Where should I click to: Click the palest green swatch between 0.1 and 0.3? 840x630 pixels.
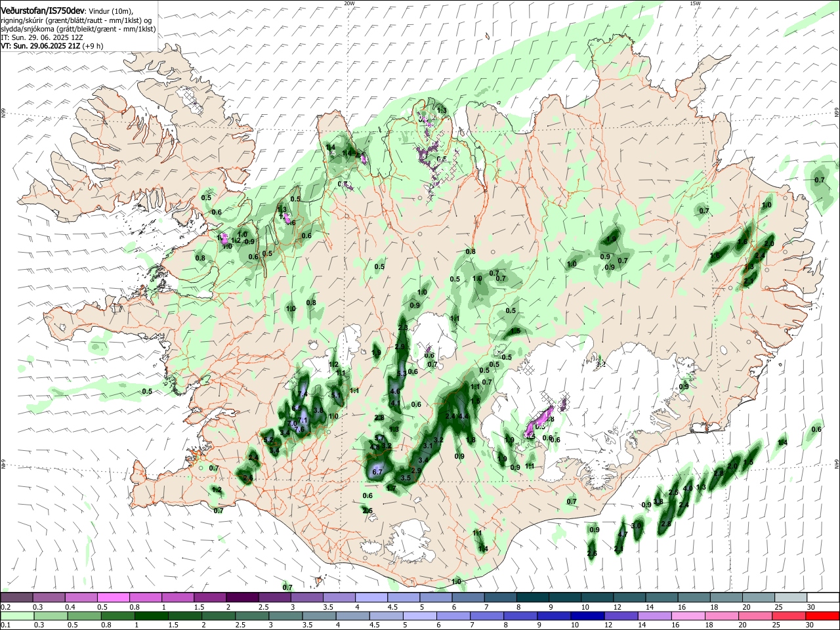click(16, 616)
